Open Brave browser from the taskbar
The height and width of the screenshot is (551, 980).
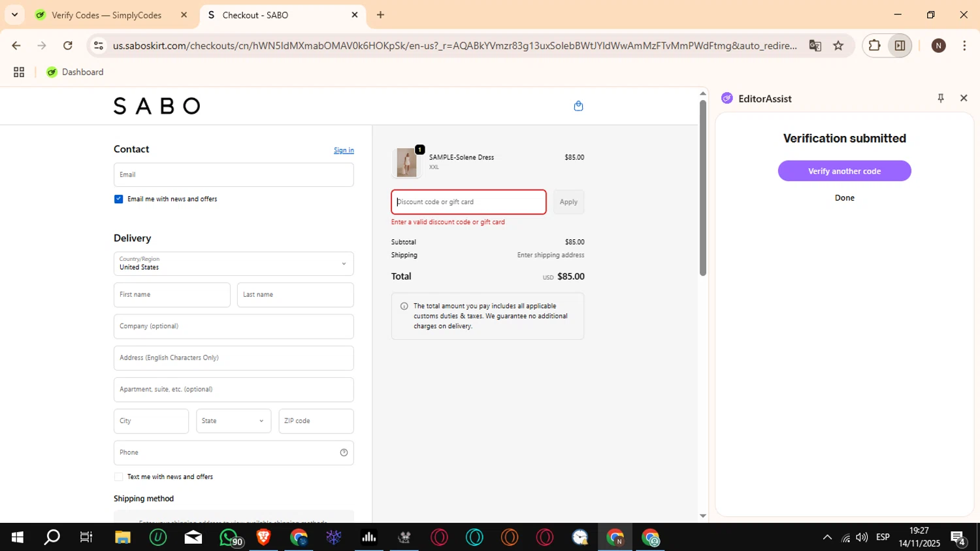tap(263, 537)
